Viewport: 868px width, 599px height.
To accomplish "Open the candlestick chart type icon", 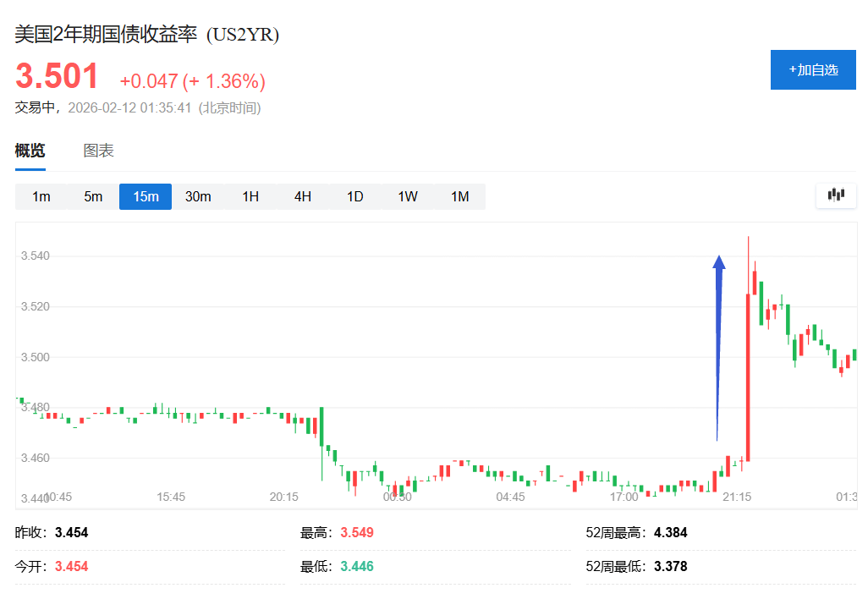I will (836, 195).
